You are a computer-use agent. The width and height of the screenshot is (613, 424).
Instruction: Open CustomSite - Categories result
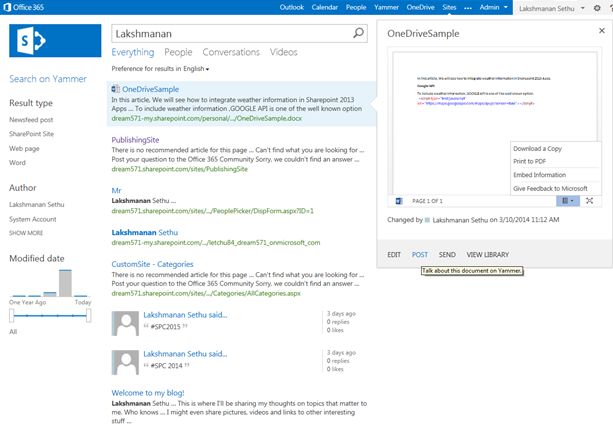tap(152, 264)
